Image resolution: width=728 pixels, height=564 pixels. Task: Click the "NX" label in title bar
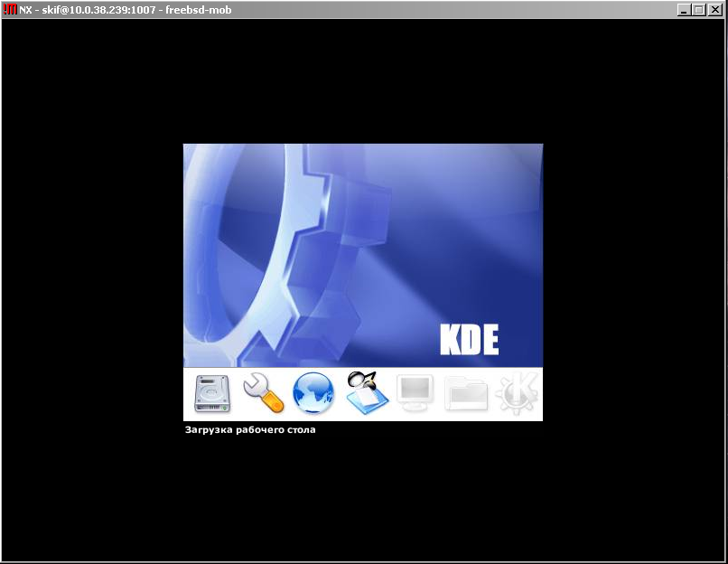point(25,9)
